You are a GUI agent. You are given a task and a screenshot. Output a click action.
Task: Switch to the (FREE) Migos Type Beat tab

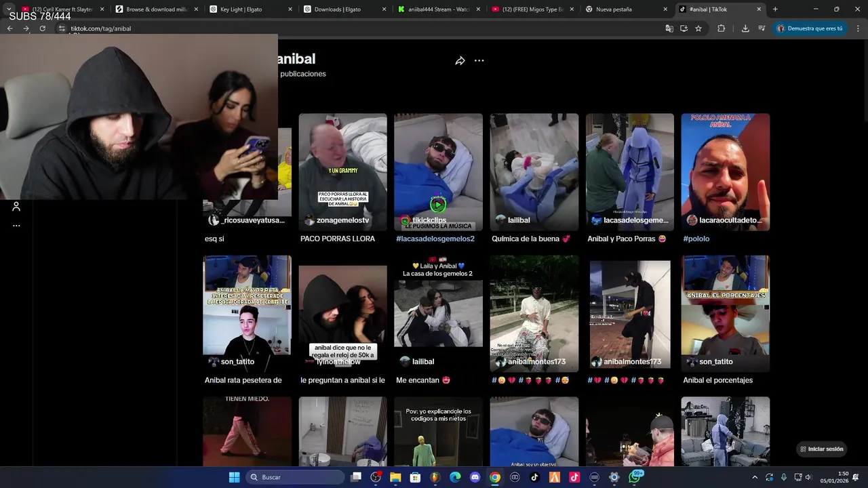coord(532,9)
